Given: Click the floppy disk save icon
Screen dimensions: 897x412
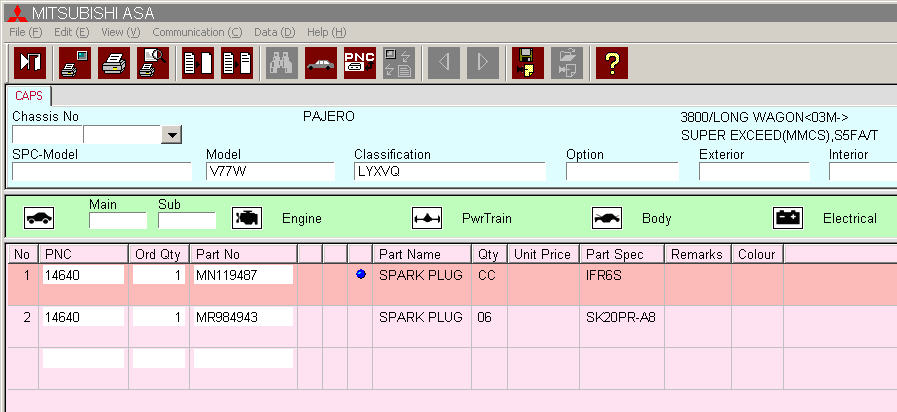Looking at the screenshot, I should pos(527,62).
